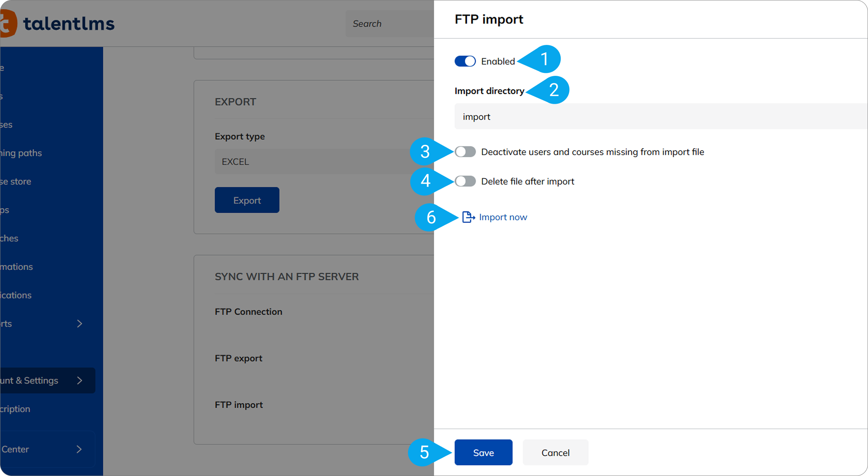
Task: Click the TalentLMS logo icon
Action: pyautogui.click(x=8, y=23)
